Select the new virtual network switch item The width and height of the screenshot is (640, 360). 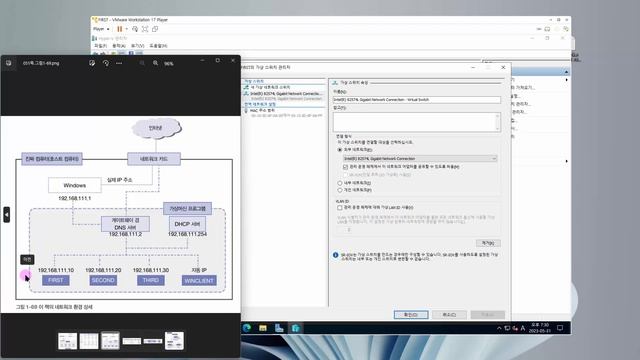click(269, 87)
